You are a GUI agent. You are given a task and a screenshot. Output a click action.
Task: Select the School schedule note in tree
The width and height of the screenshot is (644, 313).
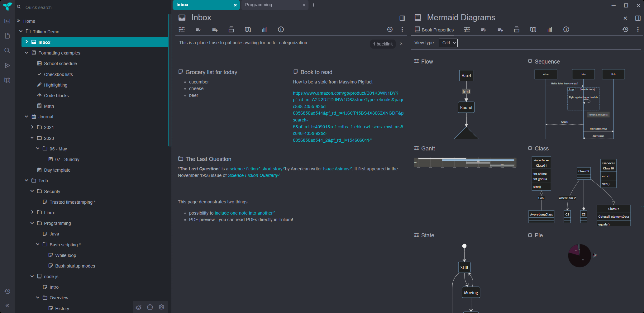[x=60, y=64]
